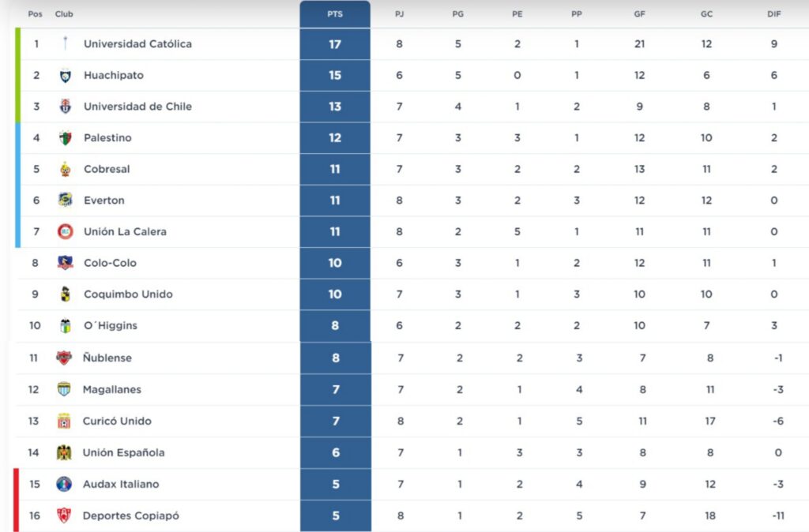The width and height of the screenshot is (809, 532).
Task: Click the Unión La Calera crest
Action: tap(66, 232)
